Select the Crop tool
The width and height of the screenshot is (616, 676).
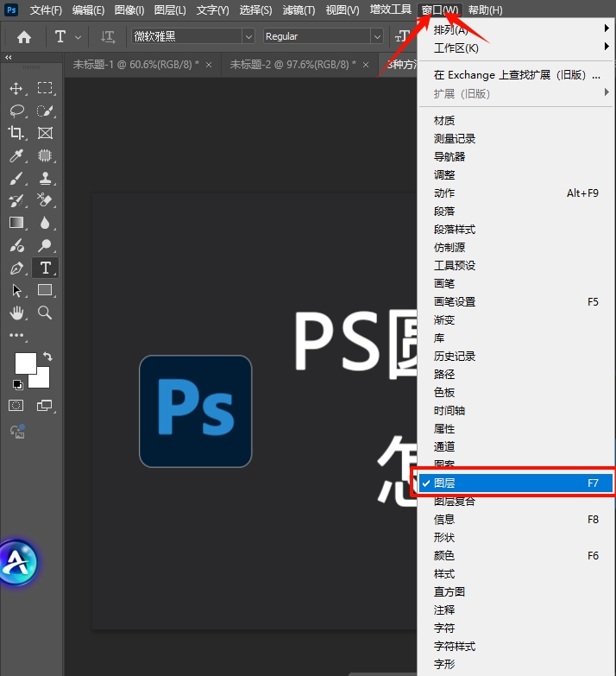tap(16, 133)
